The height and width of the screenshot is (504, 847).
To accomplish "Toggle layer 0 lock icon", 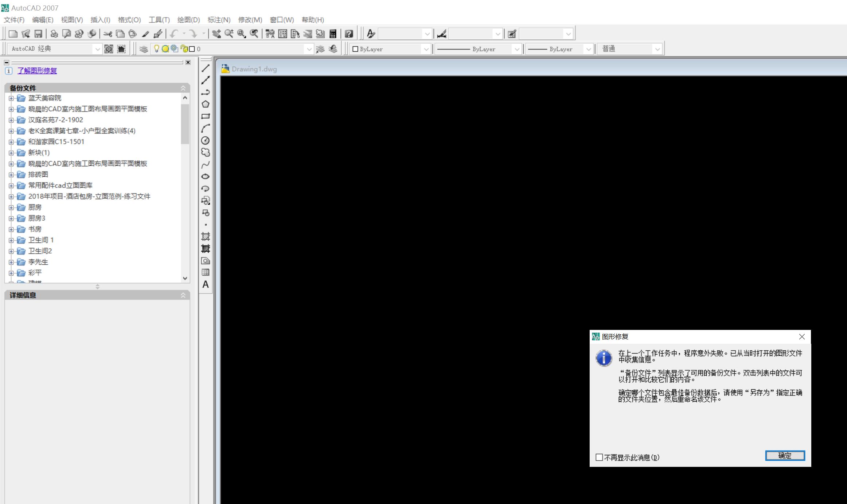I will click(x=184, y=49).
